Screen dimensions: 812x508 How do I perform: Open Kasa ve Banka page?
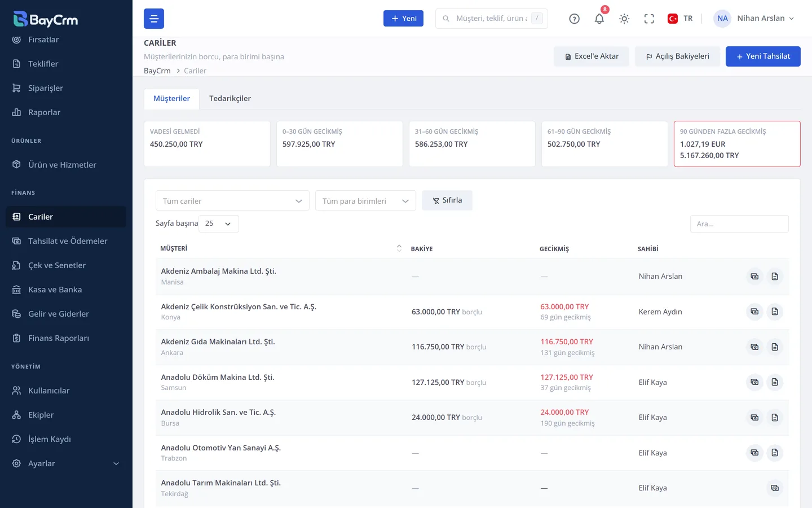tap(66, 290)
